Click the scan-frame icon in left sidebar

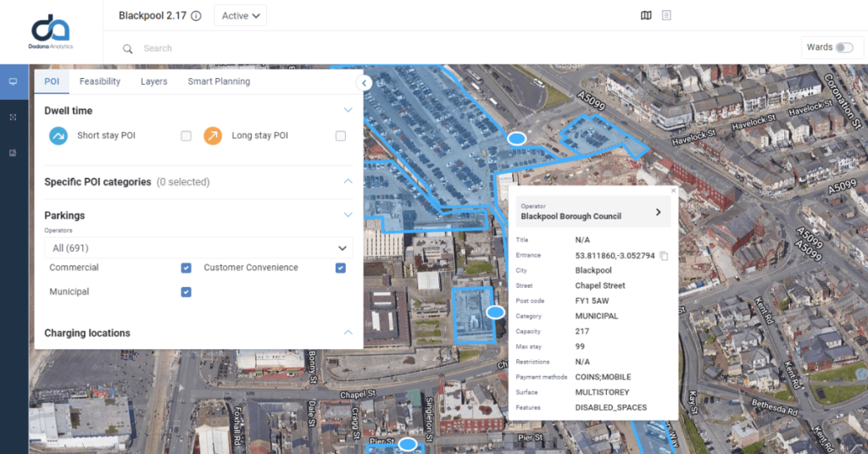[13, 117]
